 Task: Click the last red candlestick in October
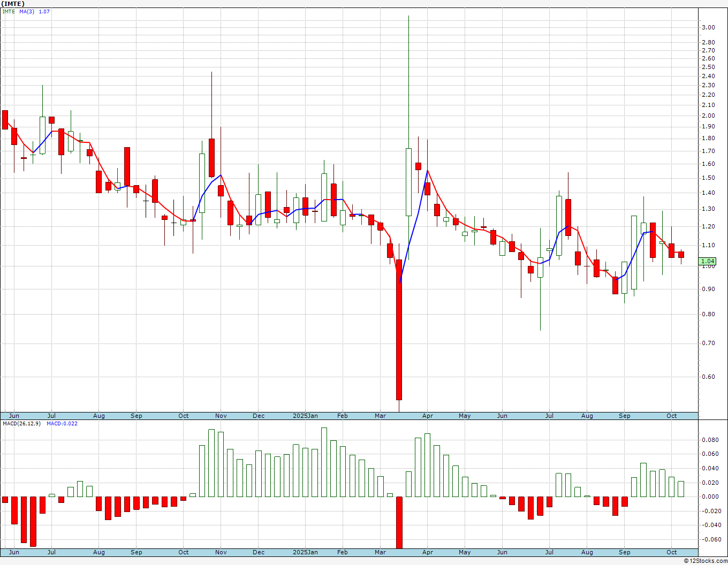(x=681, y=255)
